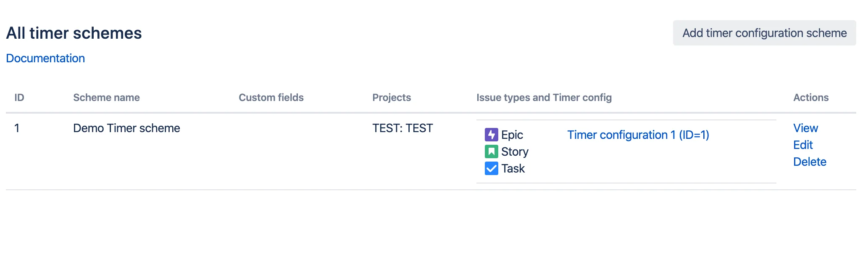The height and width of the screenshot is (255, 868).
Task: Click the Story issue type label
Action: tap(515, 151)
